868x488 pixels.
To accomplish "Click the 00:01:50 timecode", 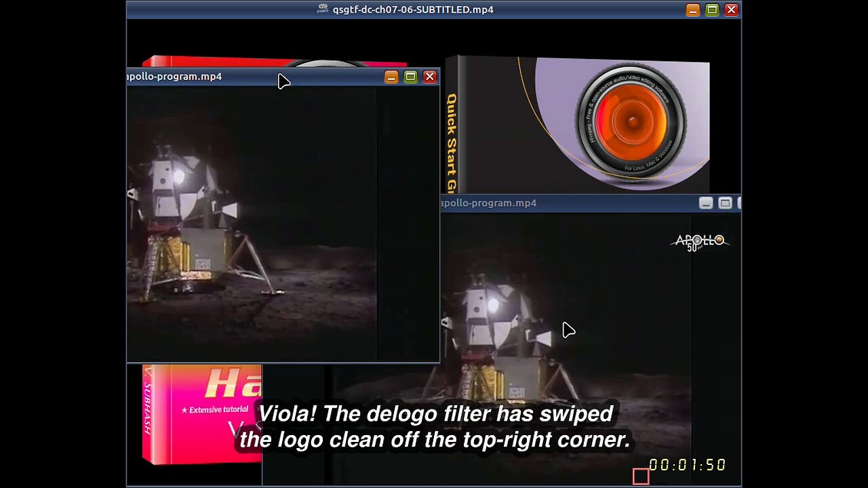I will pos(688,465).
